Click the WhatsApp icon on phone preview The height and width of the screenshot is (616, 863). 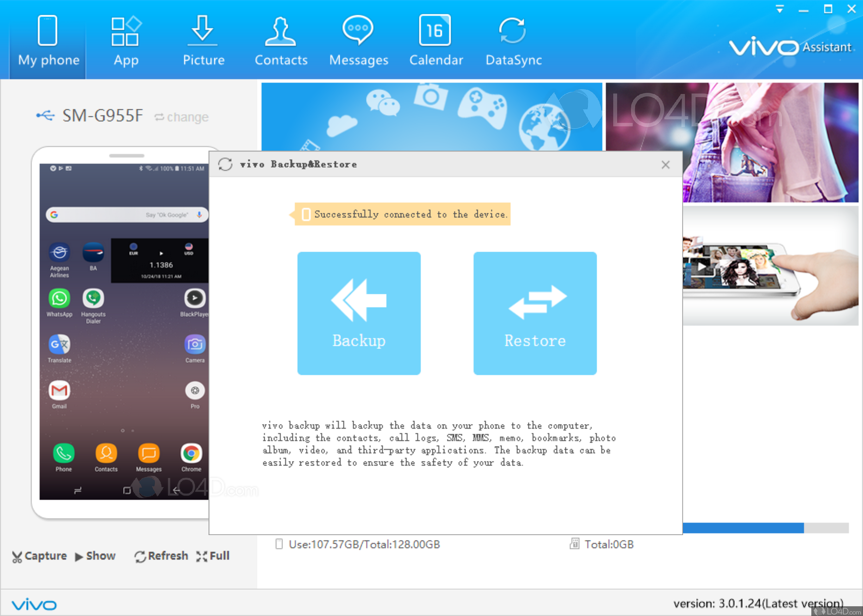[59, 299]
